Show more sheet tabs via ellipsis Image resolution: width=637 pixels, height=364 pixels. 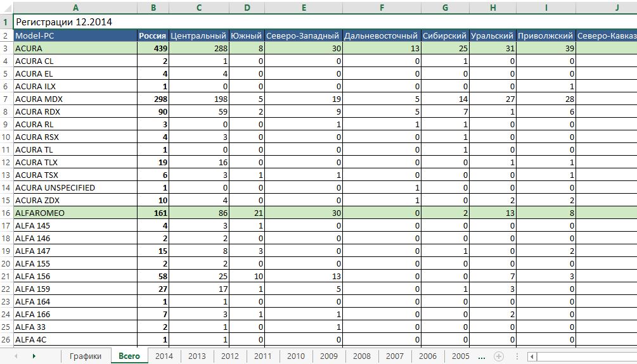(x=482, y=356)
